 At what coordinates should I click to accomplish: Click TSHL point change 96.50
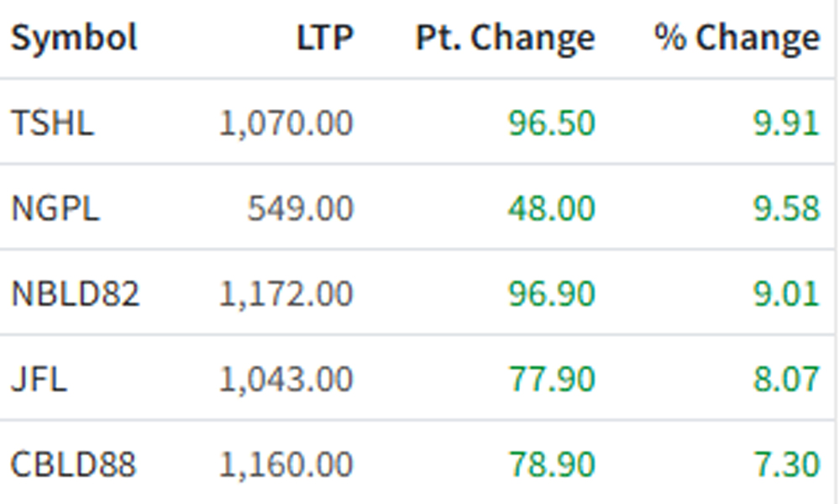click(x=552, y=123)
